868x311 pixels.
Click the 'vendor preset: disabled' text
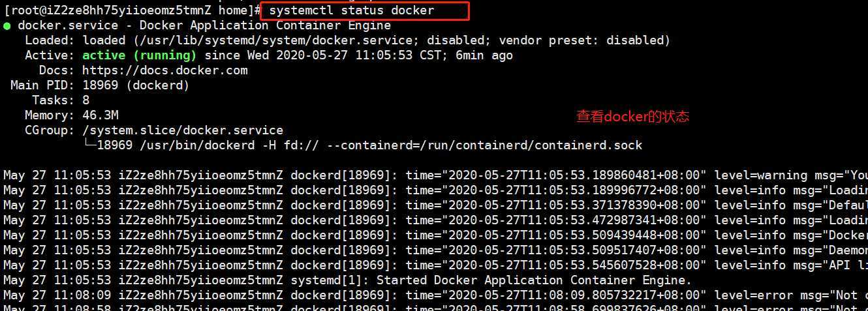point(585,40)
